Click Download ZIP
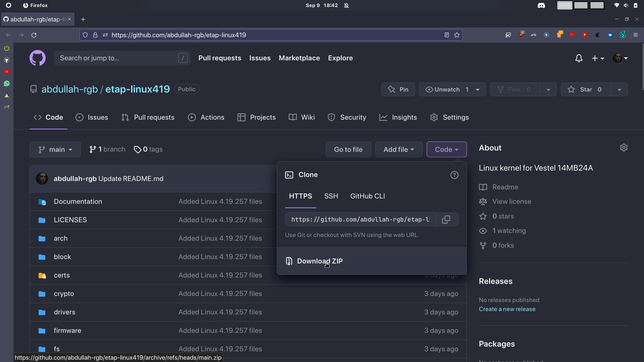Screen dimensions: 644x362 point(319,261)
